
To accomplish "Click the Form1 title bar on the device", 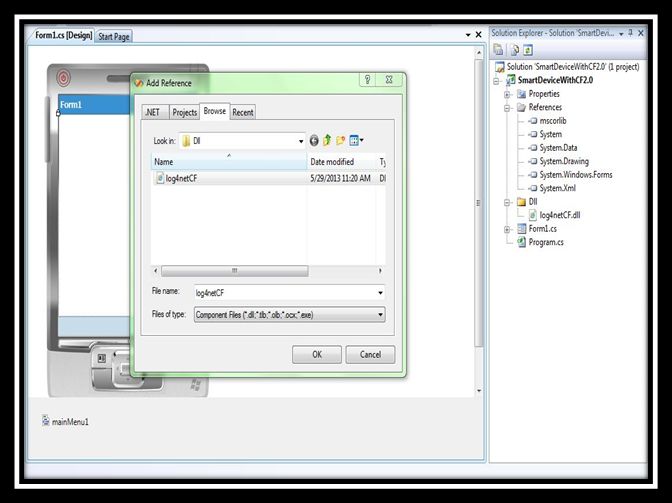I will click(94, 105).
